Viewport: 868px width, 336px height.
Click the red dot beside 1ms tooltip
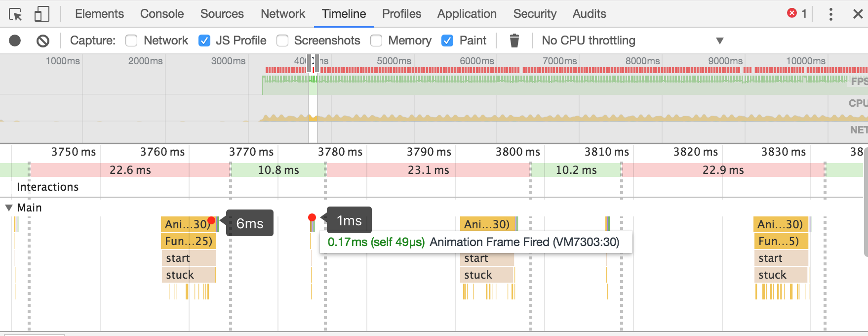coord(312,217)
